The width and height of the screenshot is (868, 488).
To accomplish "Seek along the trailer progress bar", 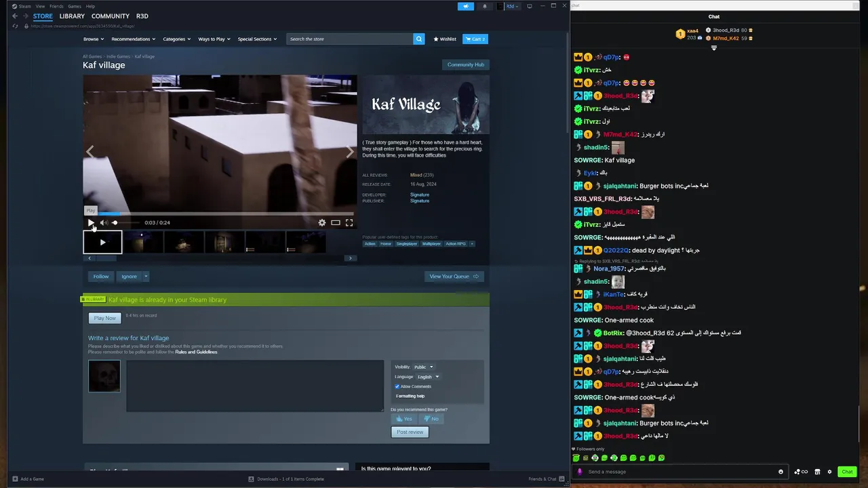I will tap(220, 213).
